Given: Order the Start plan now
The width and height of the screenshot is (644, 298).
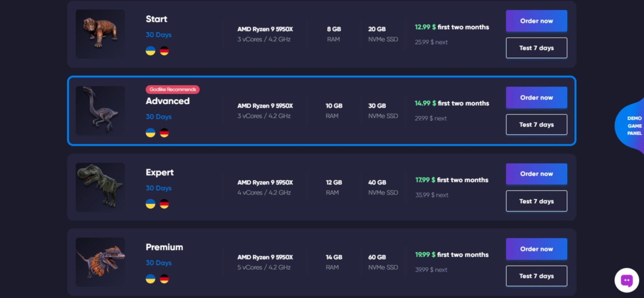Looking at the screenshot, I should coord(536,21).
